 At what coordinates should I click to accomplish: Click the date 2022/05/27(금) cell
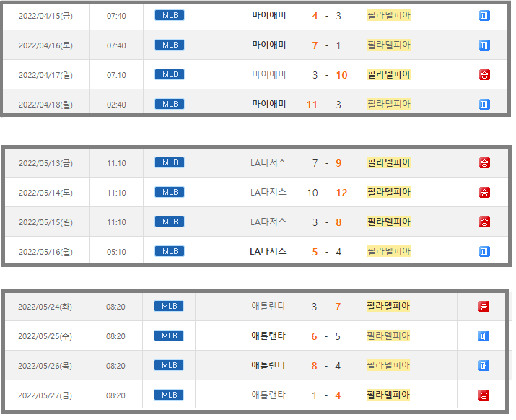(x=45, y=395)
